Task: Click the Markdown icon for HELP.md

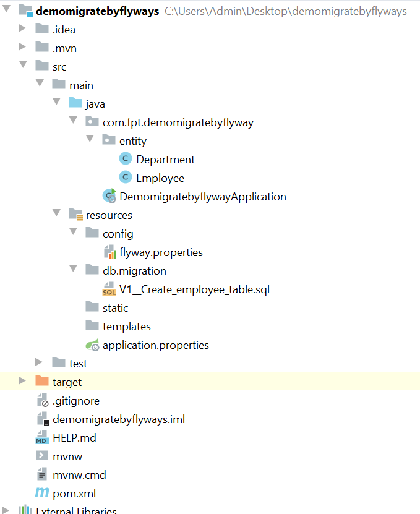Action: (x=42, y=437)
